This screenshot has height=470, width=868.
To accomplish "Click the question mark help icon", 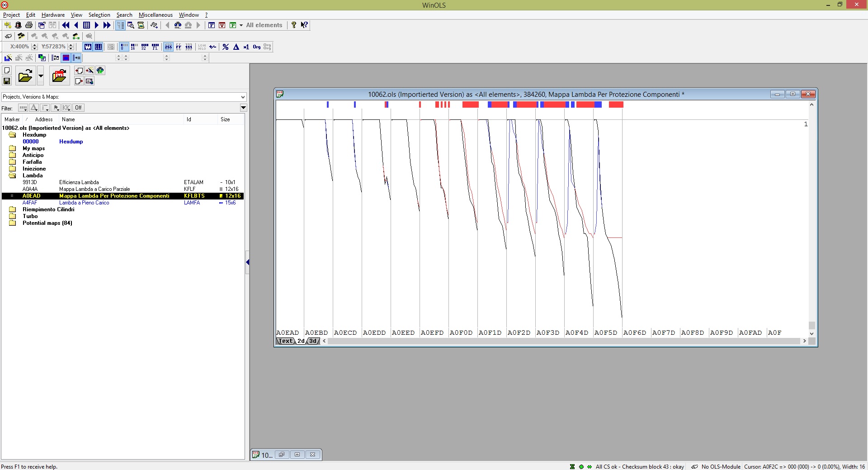I will (x=294, y=25).
